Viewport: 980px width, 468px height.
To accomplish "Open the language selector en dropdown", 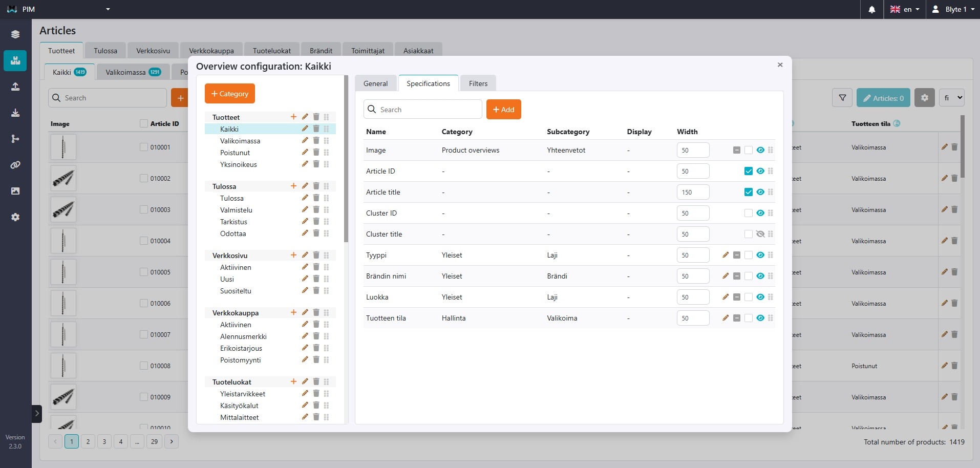I will coord(905,9).
